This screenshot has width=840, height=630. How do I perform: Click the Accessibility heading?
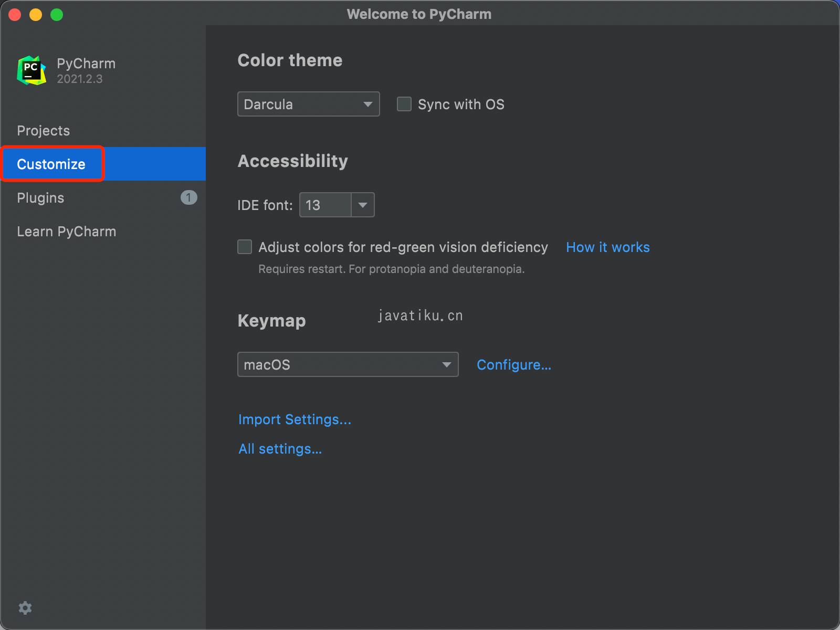coord(293,161)
